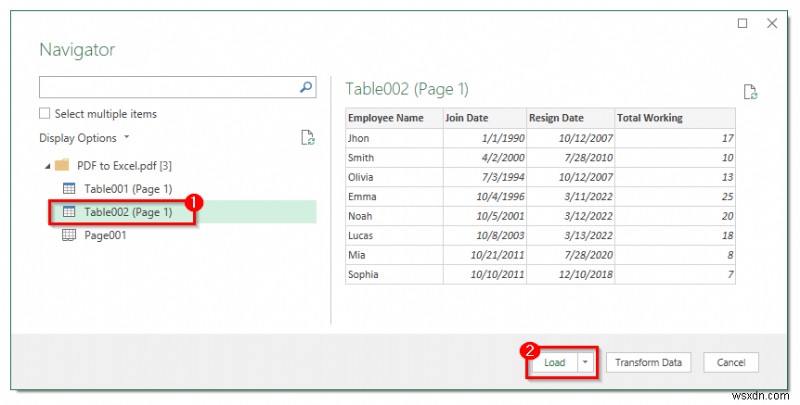Click the 10/10/2011 join date cell

point(484,274)
